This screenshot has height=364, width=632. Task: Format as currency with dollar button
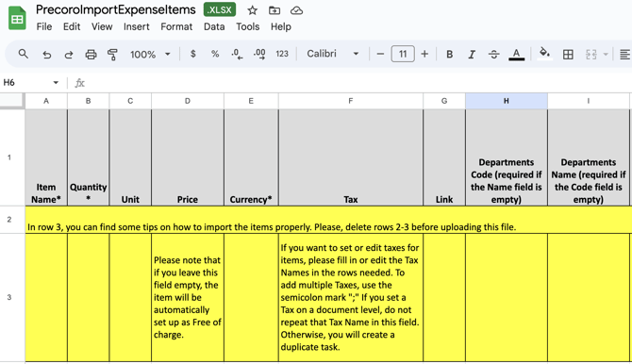(193, 54)
